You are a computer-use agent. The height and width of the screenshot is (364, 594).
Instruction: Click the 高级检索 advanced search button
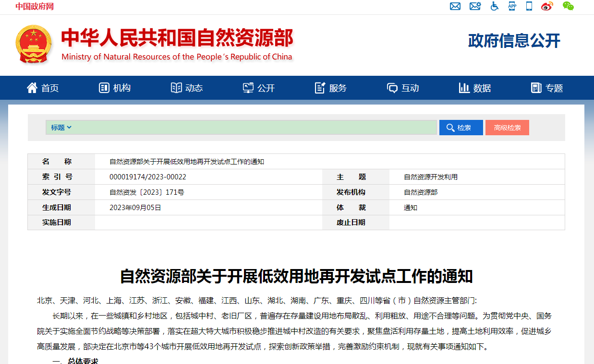507,128
